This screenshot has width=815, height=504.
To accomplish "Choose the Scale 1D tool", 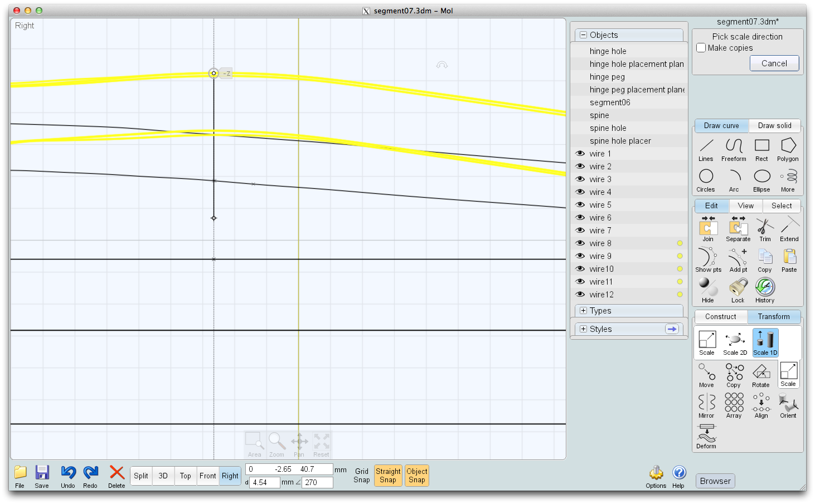I will pyautogui.click(x=765, y=343).
